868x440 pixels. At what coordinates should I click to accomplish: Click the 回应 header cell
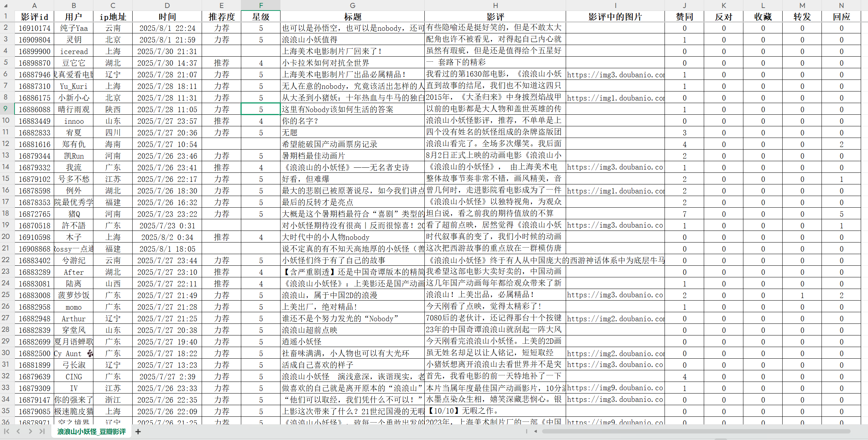coord(841,17)
